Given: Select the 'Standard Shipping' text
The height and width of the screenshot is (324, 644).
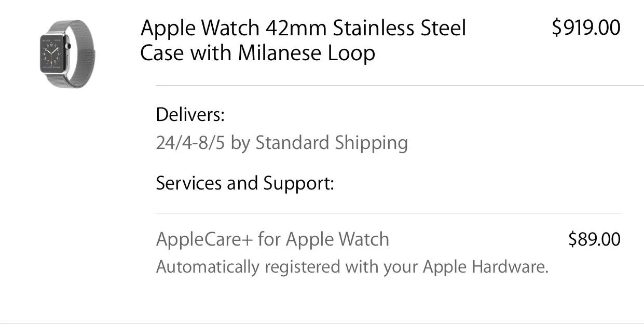Looking at the screenshot, I should [x=332, y=143].
